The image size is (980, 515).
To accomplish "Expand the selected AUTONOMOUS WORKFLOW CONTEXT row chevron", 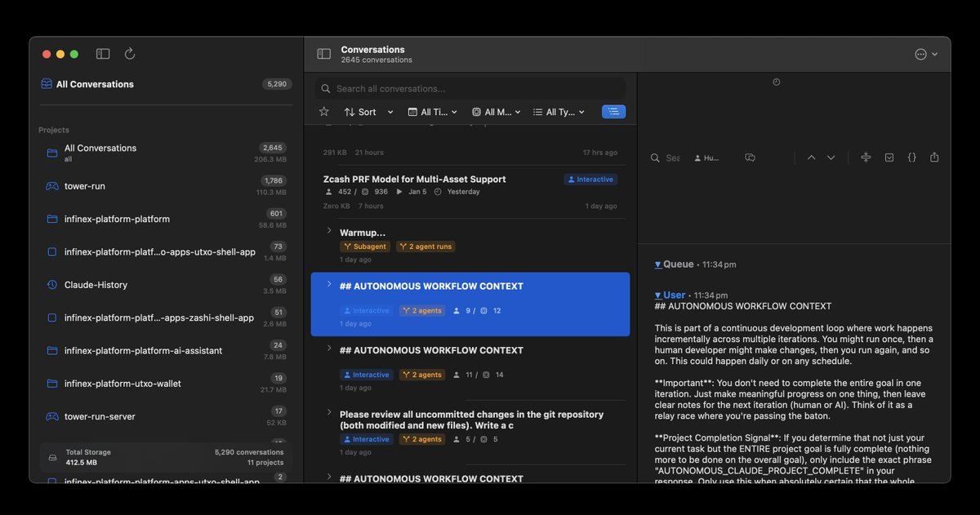I will point(329,285).
